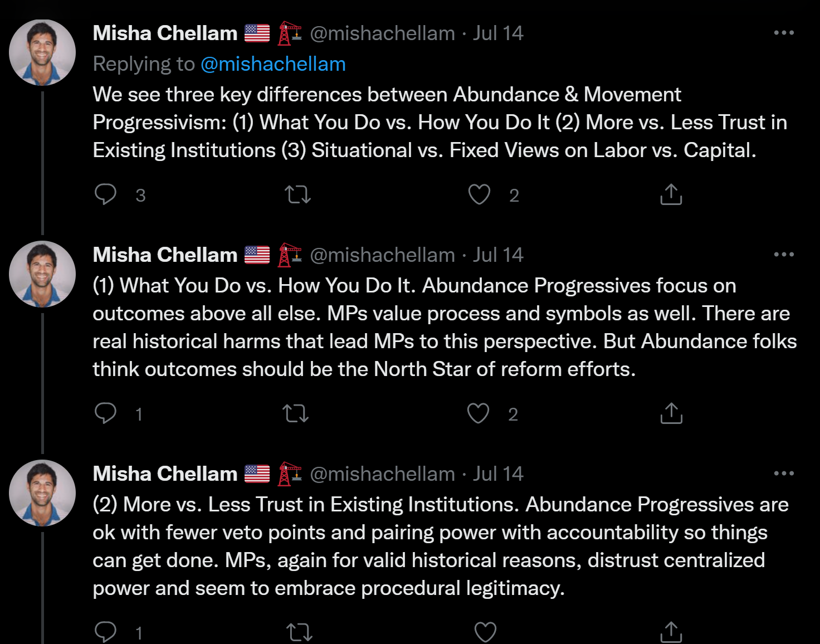Open more options on second tweet
This screenshot has height=644, width=820.
pos(784,255)
